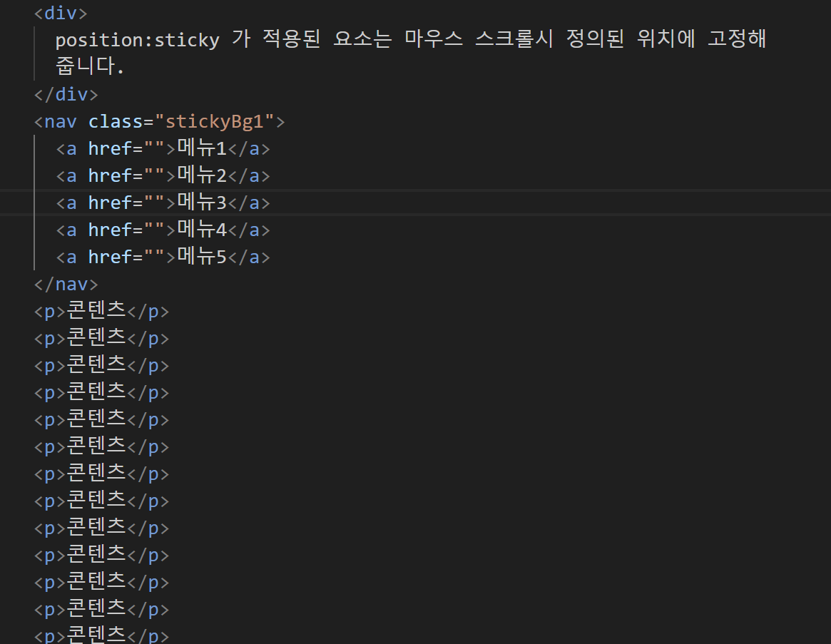Image resolution: width=831 pixels, height=644 pixels.
Task: Click the text 메뉴1
Action: click(201, 148)
